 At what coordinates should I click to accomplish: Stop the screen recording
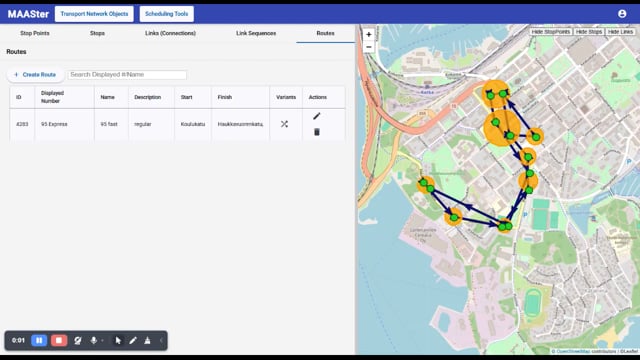click(x=59, y=340)
